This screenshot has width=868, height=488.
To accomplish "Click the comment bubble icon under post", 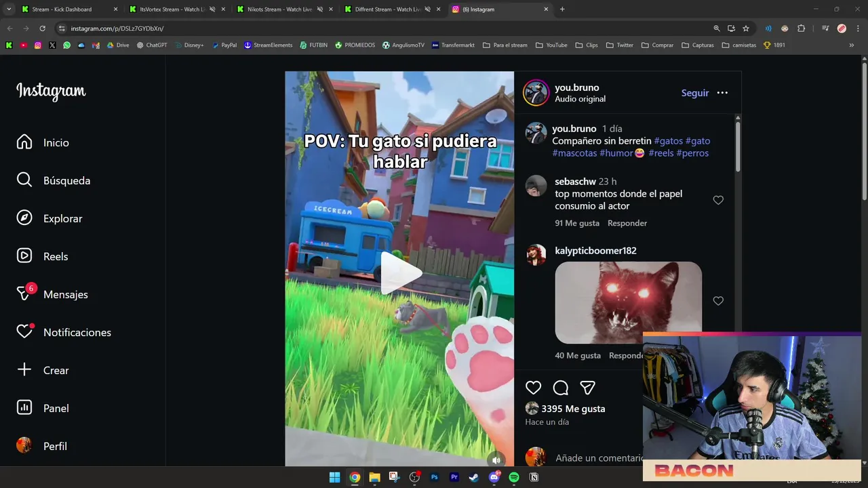I will [x=560, y=388].
